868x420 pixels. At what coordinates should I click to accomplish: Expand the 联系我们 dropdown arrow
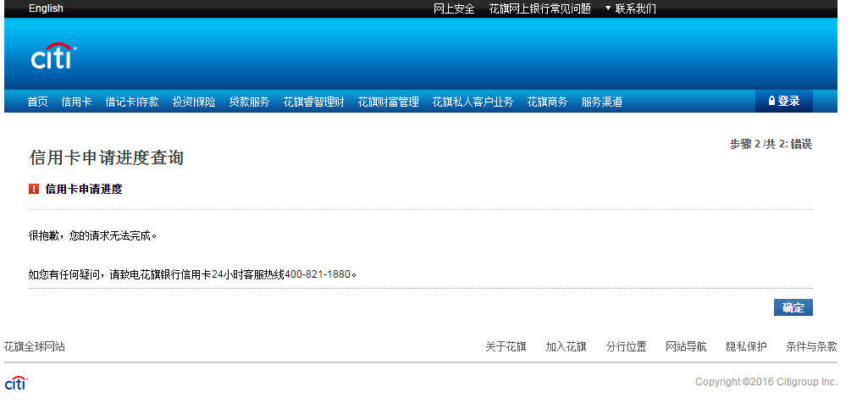point(608,8)
